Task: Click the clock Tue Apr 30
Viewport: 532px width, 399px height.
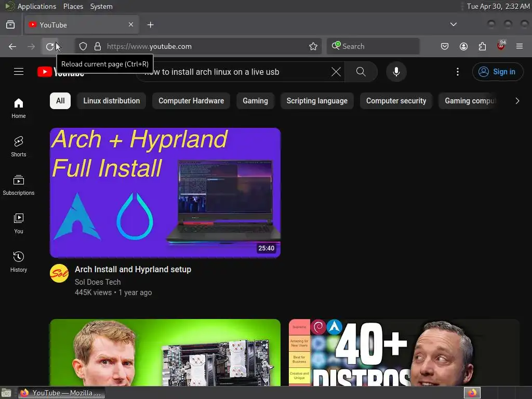Action: (x=498, y=6)
